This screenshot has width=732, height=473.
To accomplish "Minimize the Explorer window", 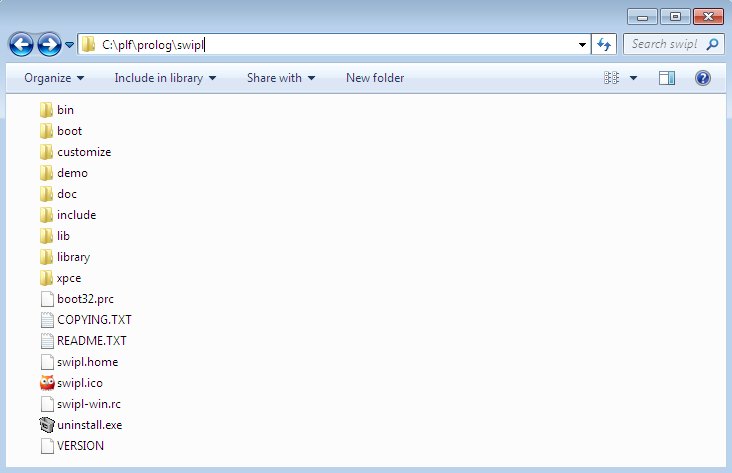I will [642, 17].
